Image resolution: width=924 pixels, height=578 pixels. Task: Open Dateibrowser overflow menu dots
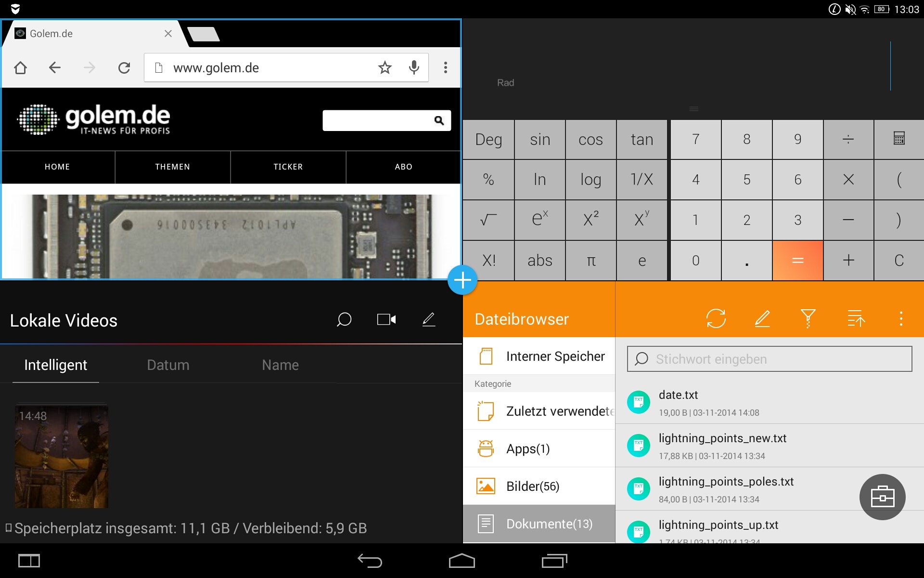[901, 319]
